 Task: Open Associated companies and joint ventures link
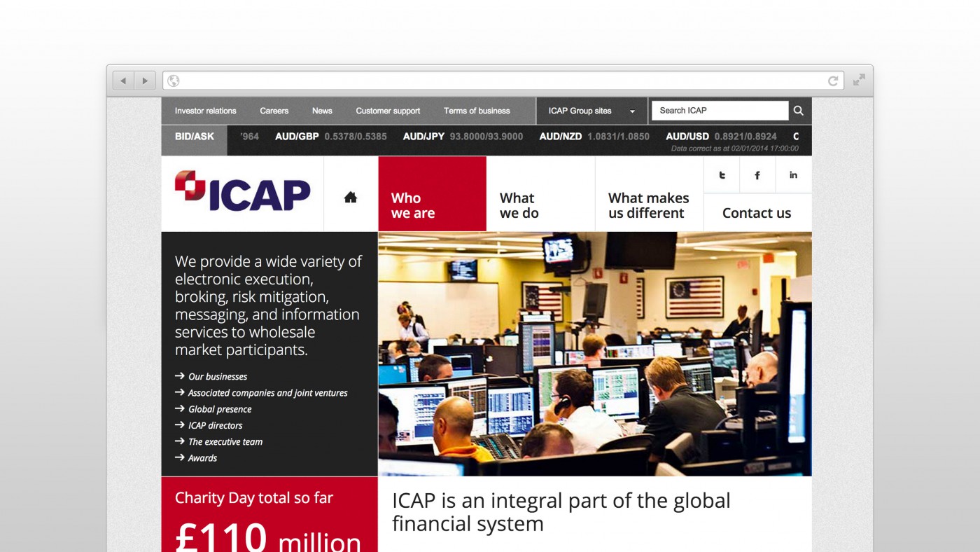point(268,393)
